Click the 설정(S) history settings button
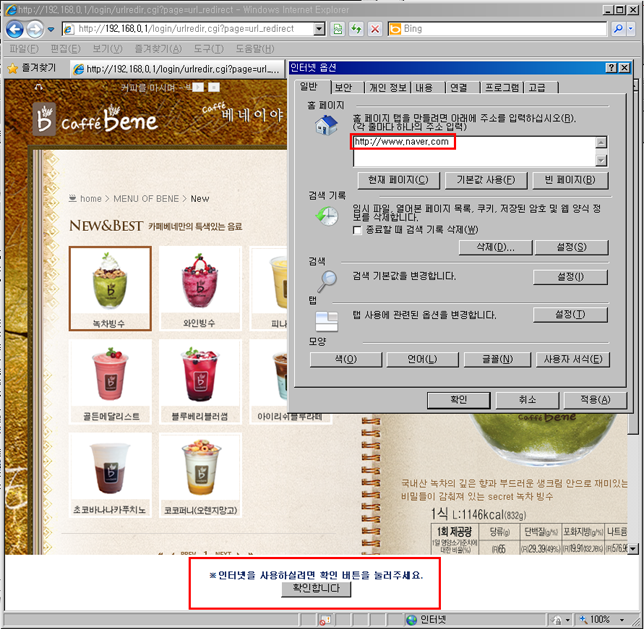The height and width of the screenshot is (629, 644). (x=571, y=247)
